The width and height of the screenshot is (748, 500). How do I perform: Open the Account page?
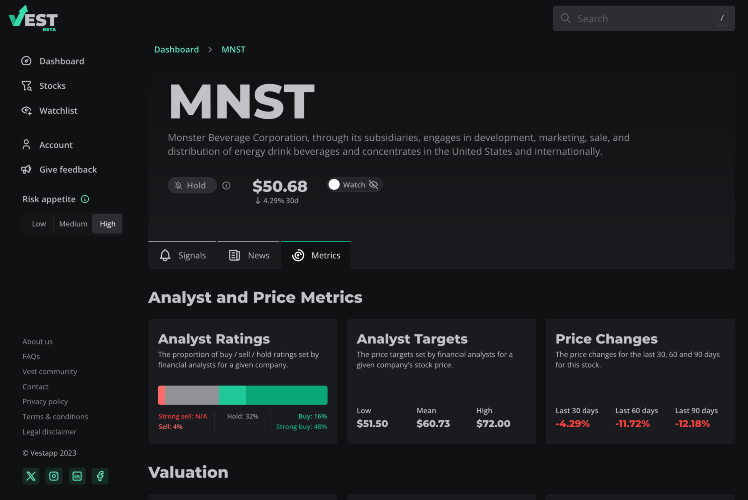[56, 145]
